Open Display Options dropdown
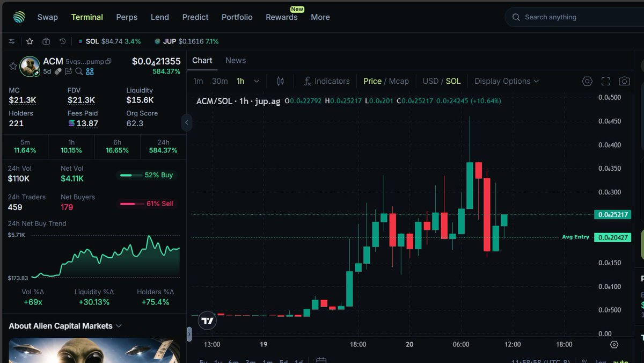The image size is (644, 363). (507, 81)
